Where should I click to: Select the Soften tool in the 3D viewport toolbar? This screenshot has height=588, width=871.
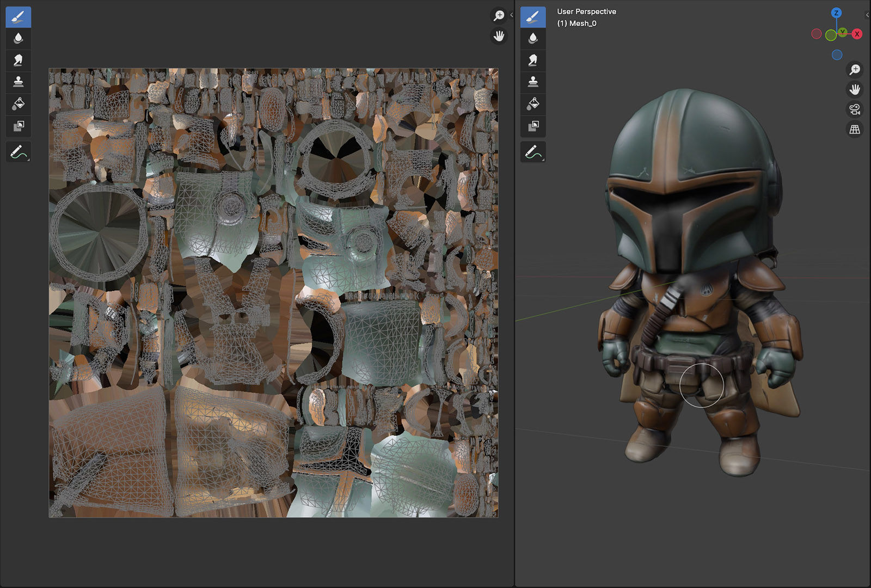[x=533, y=39]
